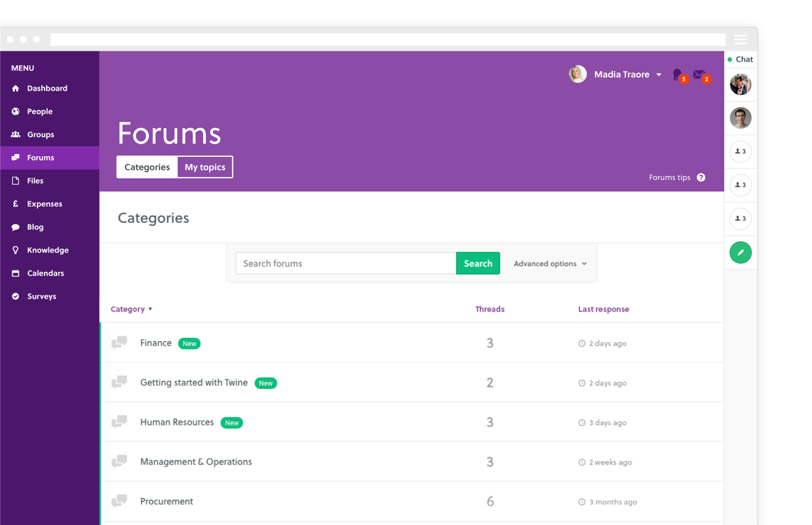
Task: Open the first group chat icon
Action: pyautogui.click(x=740, y=151)
